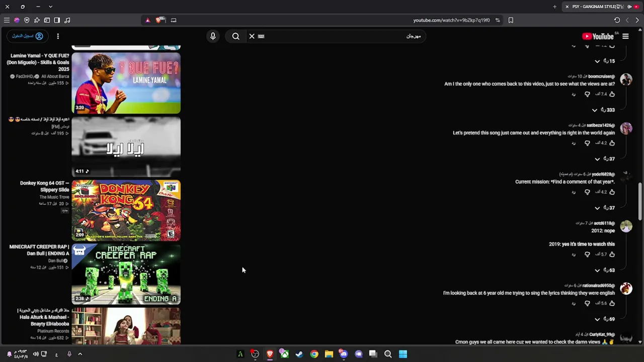Open the notification bell in system tray
The image size is (644, 362).
tap(9, 354)
